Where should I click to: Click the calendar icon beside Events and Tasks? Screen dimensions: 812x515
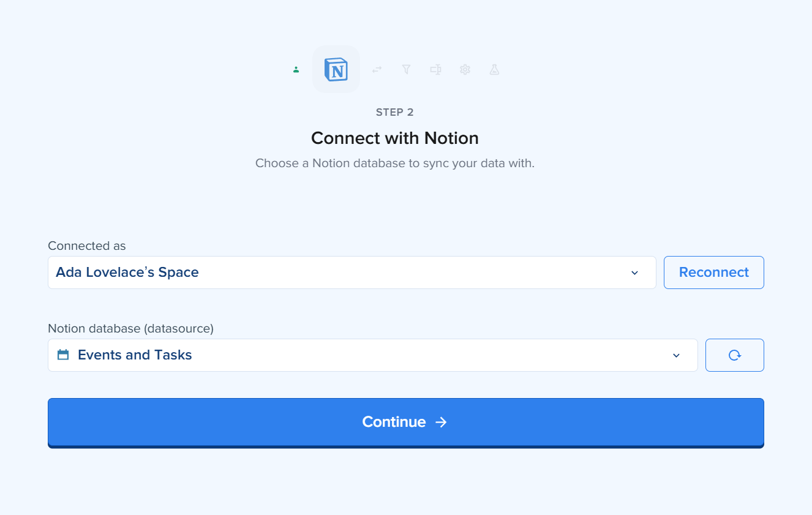[62, 355]
